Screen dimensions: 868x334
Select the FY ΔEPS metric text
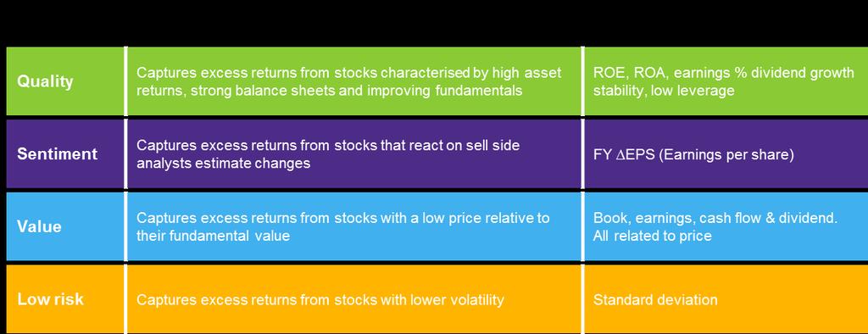click(x=693, y=154)
